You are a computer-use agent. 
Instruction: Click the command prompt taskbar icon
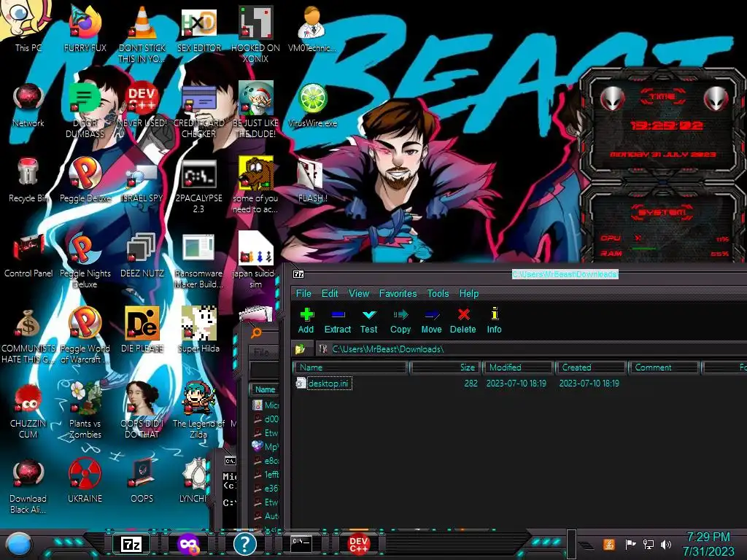tap(301, 543)
